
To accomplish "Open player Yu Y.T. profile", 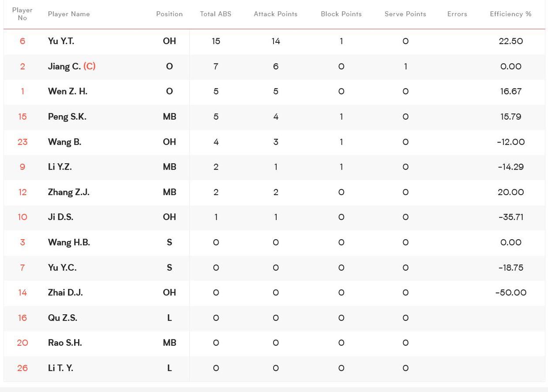I will click(61, 41).
